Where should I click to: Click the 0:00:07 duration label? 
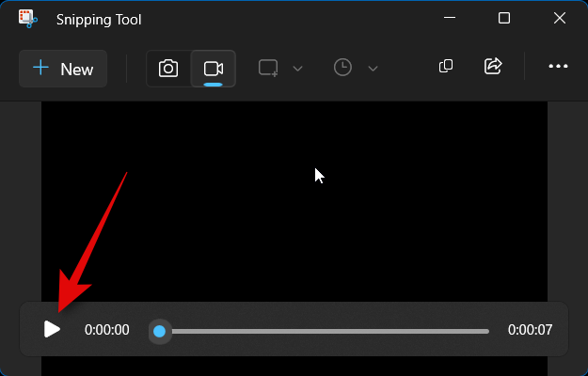pos(530,331)
